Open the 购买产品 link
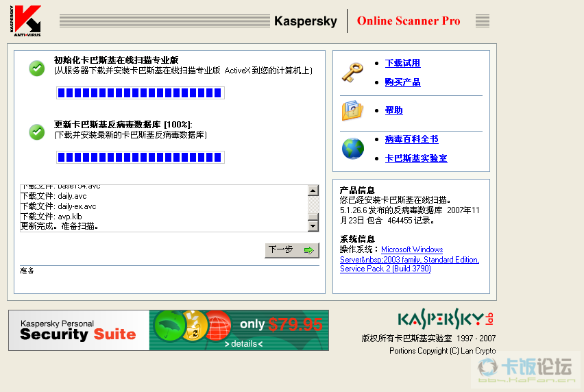584x392 pixels. pos(402,82)
